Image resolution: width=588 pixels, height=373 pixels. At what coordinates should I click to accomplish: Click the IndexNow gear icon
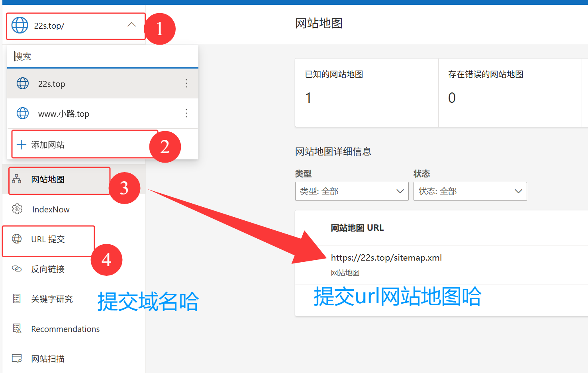point(17,208)
